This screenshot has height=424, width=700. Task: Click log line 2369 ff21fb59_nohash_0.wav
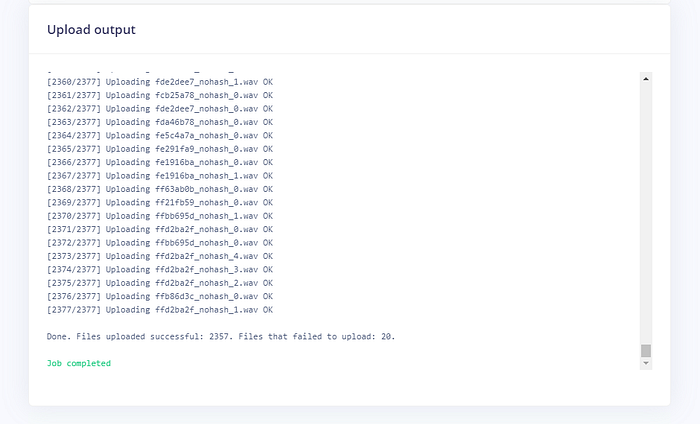[x=160, y=203]
